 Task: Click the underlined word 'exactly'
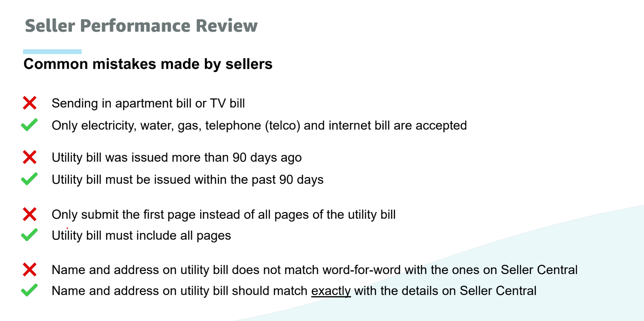coord(331,291)
